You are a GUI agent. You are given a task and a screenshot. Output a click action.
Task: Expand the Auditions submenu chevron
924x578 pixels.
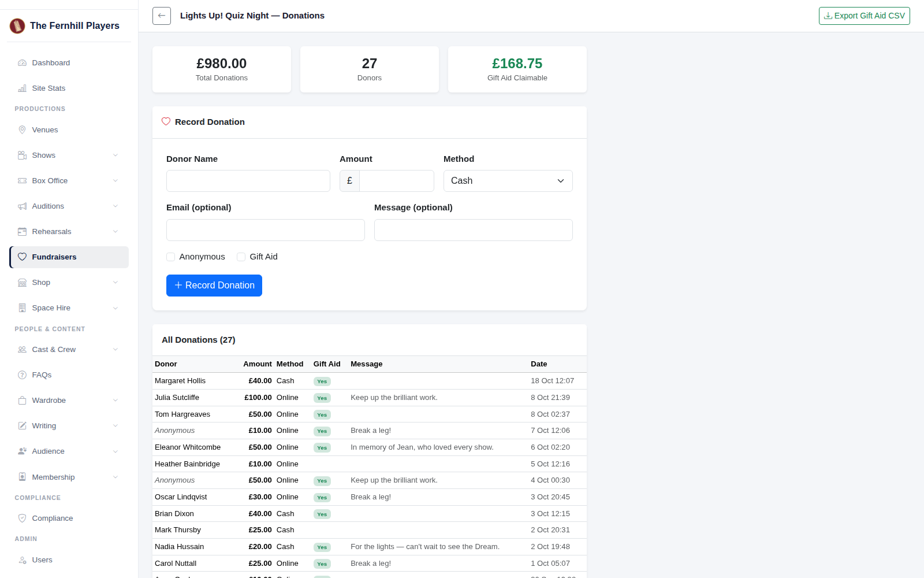click(x=115, y=206)
